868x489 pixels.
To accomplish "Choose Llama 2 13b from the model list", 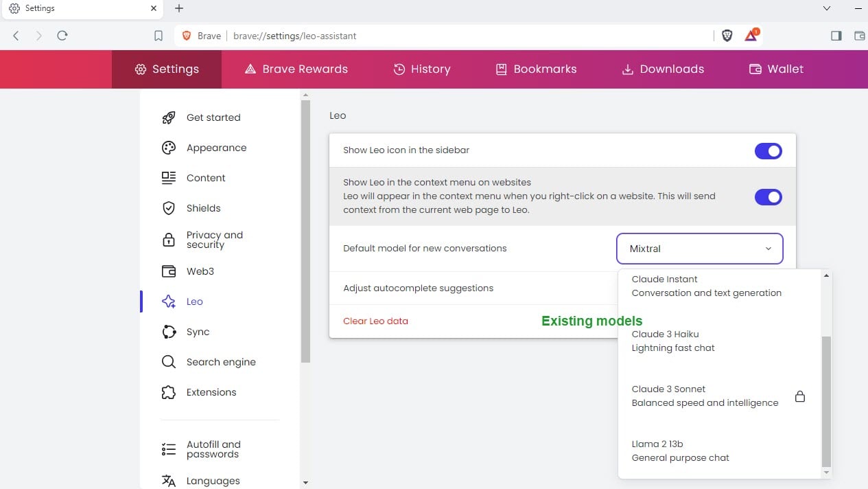I will tap(719, 451).
